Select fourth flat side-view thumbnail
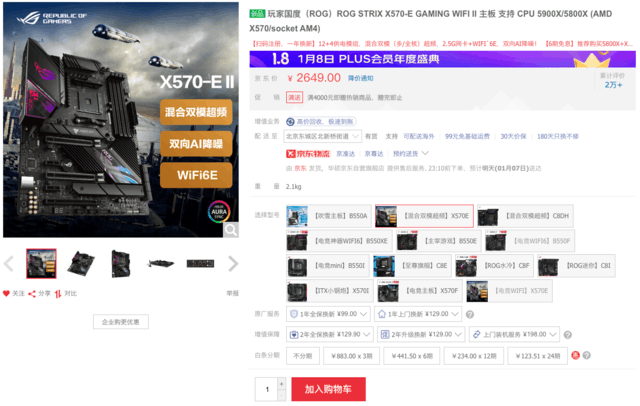Image resolution: width=640 pixels, height=406 pixels. (x=160, y=264)
